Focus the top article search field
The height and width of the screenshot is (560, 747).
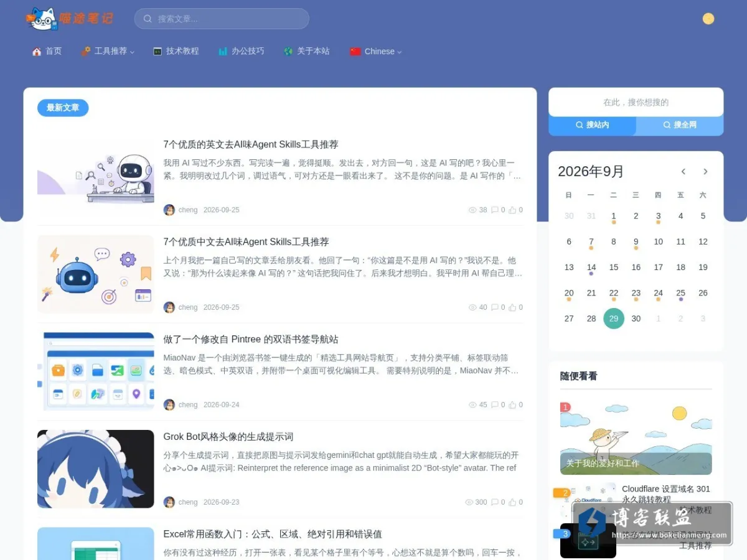[x=222, y=19]
